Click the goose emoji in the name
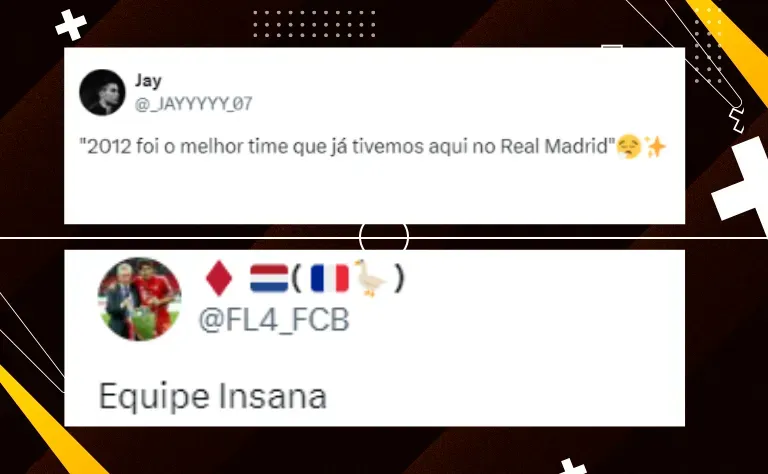768x474 pixels. [x=371, y=278]
